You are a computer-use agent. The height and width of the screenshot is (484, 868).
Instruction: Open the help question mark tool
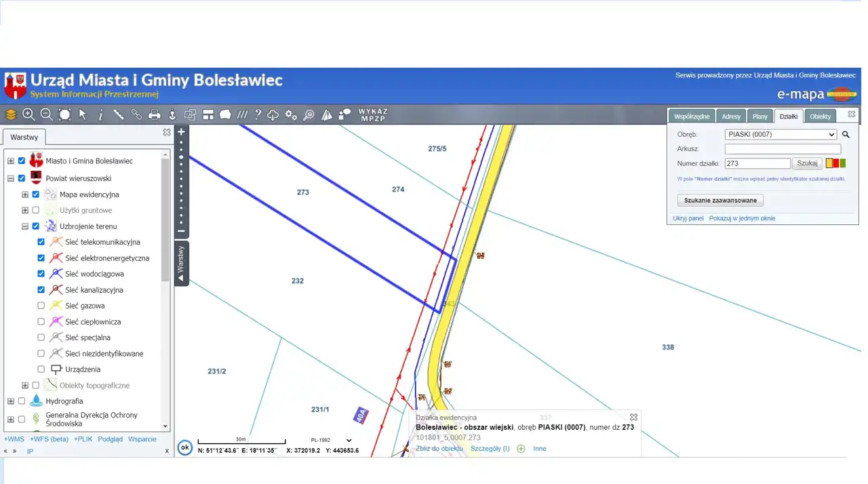(x=258, y=115)
